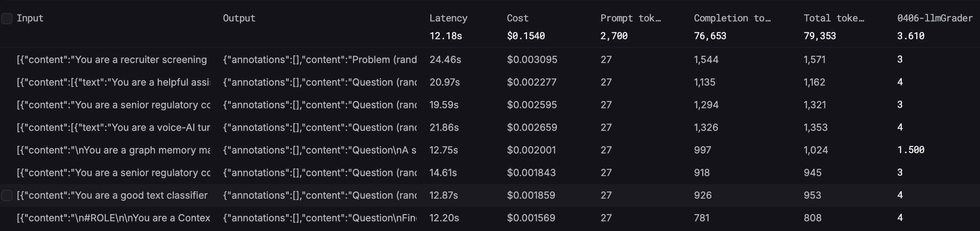Open the 'helpful assistant' input cell
This screenshot has height=231, width=980.
click(113, 82)
